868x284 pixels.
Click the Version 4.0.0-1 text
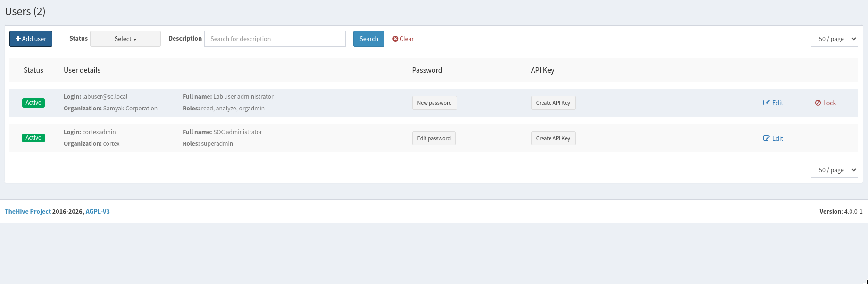click(x=841, y=211)
